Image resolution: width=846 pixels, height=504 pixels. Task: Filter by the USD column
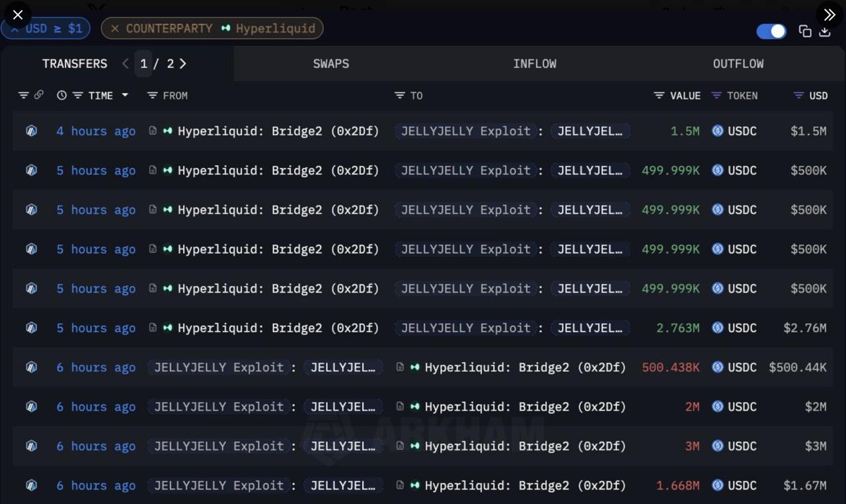(x=798, y=95)
